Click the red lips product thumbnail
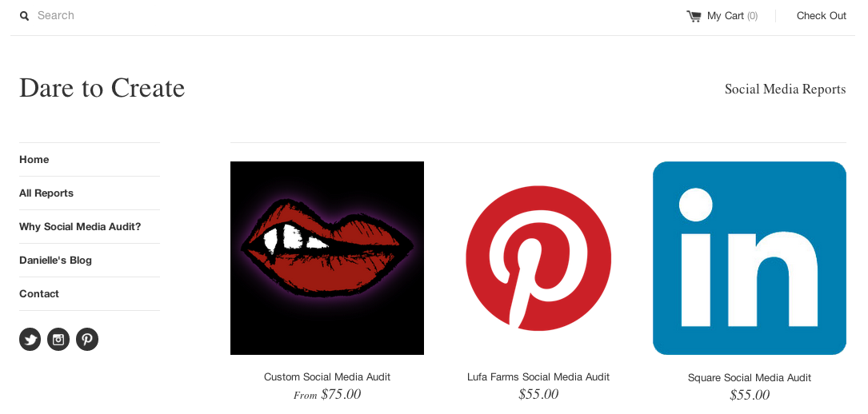This screenshot has width=868, height=414. 327,258
